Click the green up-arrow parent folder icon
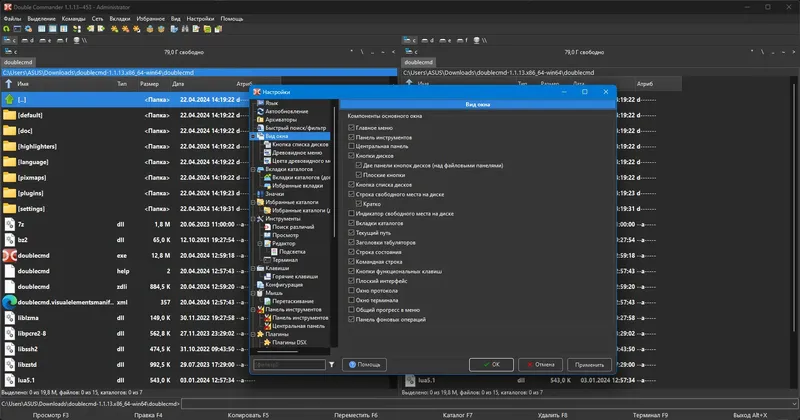Image resolution: width=800 pixels, height=420 pixels. pyautogui.click(x=10, y=100)
